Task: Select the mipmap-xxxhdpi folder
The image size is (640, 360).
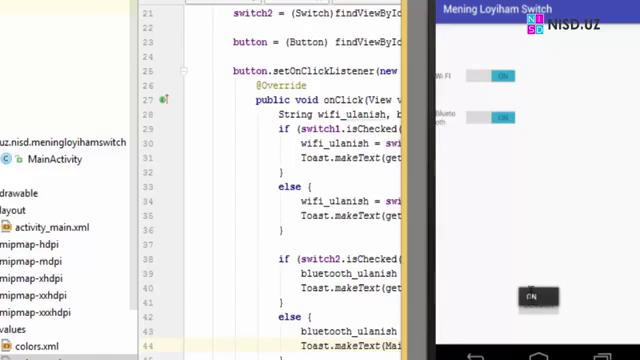Action: point(35,313)
